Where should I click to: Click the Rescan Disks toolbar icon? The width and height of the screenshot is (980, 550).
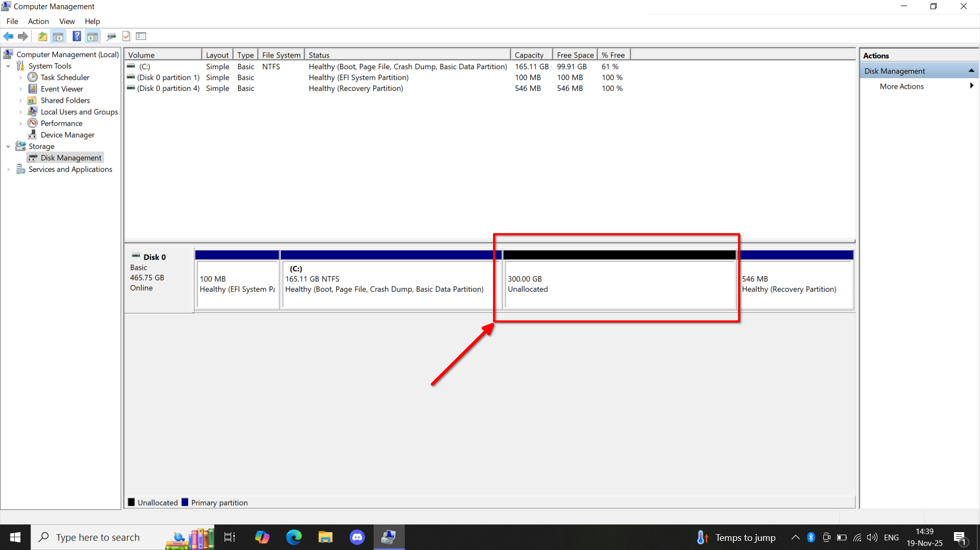pos(111,36)
